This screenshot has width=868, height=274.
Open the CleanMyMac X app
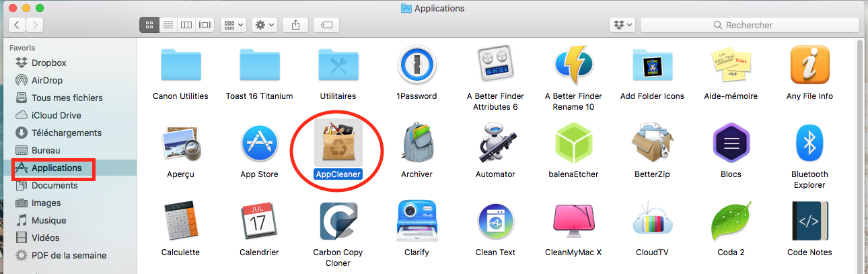pos(573,221)
